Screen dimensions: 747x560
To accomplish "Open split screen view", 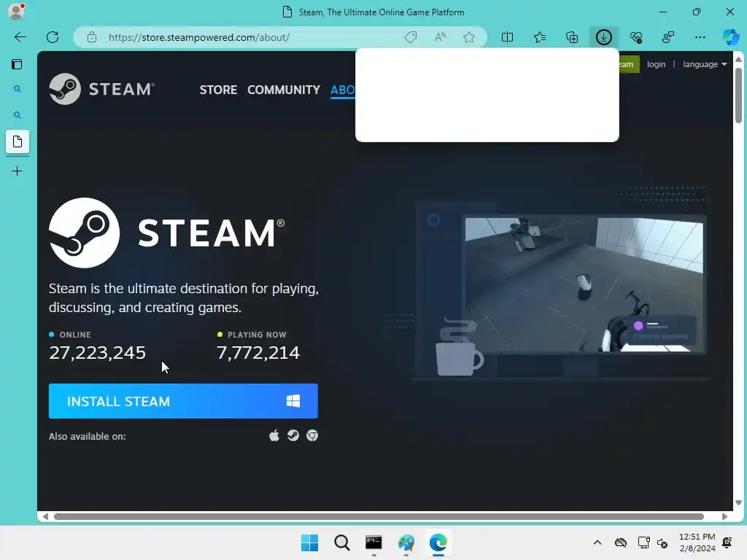I will pyautogui.click(x=508, y=37).
